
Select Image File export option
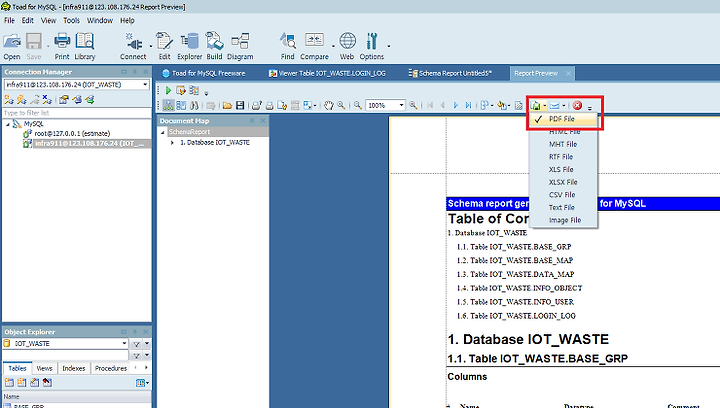563,220
